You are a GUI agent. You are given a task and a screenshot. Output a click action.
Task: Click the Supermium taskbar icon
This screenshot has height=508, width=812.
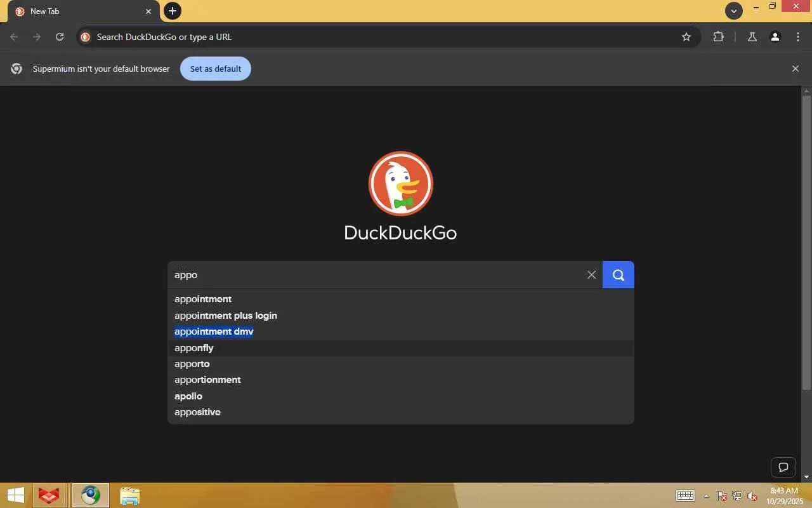point(91,495)
